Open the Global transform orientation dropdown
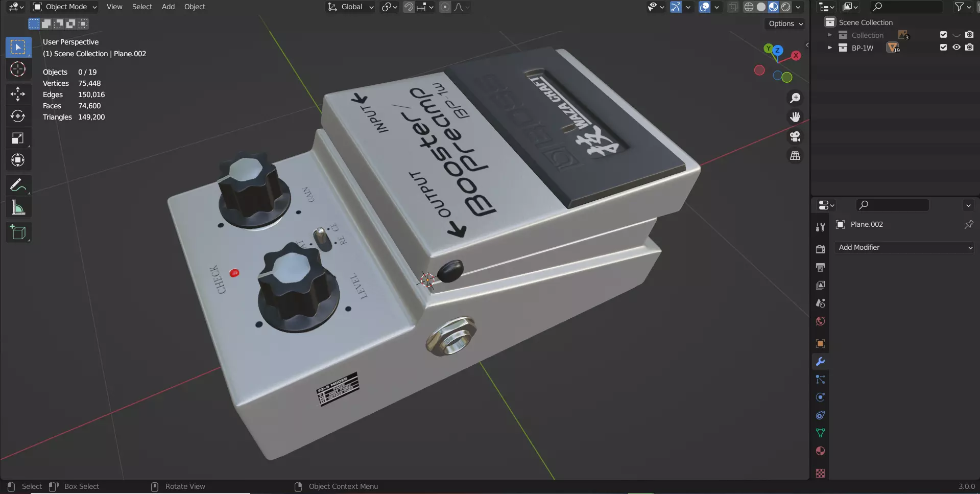This screenshot has height=494, width=980. click(350, 7)
